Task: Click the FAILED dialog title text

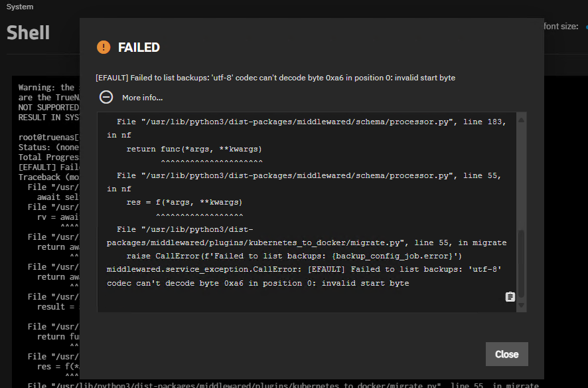Action: [x=139, y=47]
